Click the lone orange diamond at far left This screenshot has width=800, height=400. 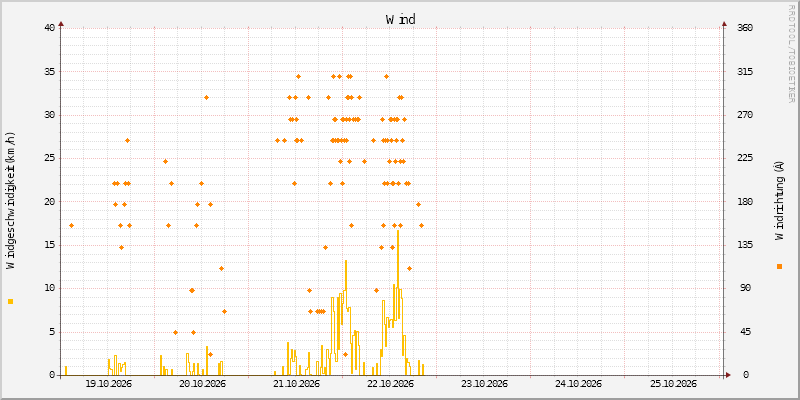point(71,226)
